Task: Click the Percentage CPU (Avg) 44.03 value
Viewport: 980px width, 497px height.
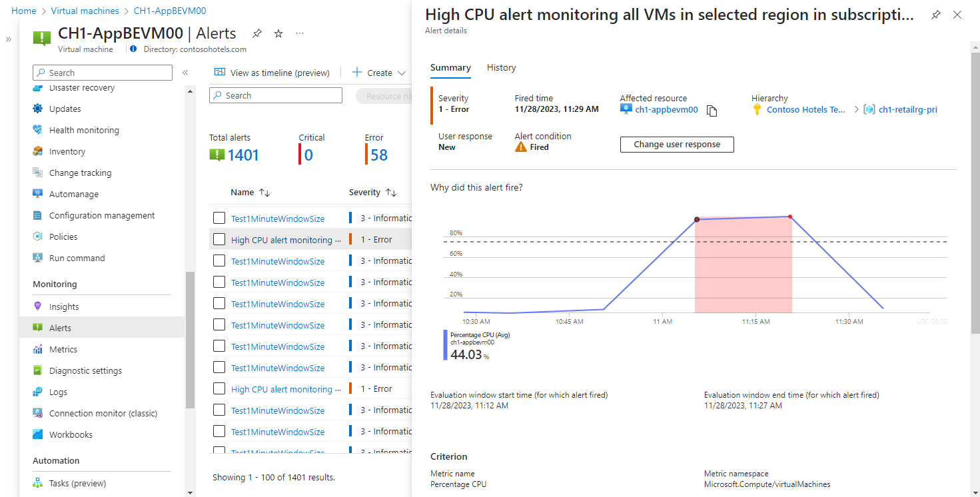Action: (x=466, y=354)
